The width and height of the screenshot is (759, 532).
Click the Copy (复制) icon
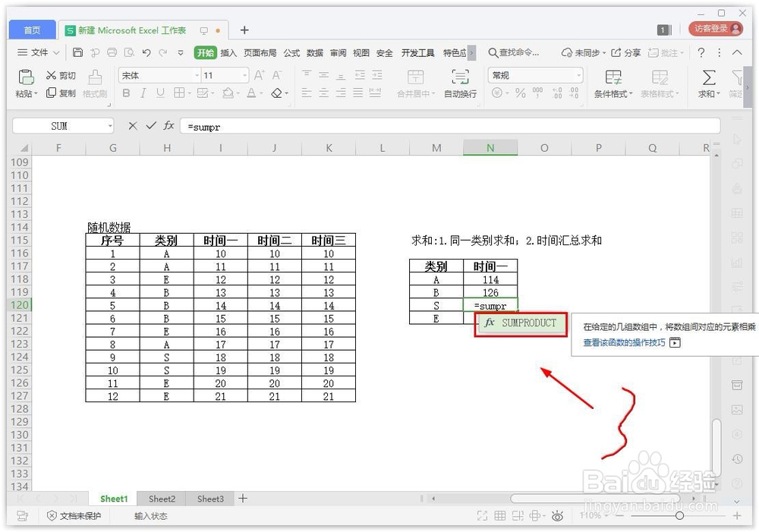[51, 93]
